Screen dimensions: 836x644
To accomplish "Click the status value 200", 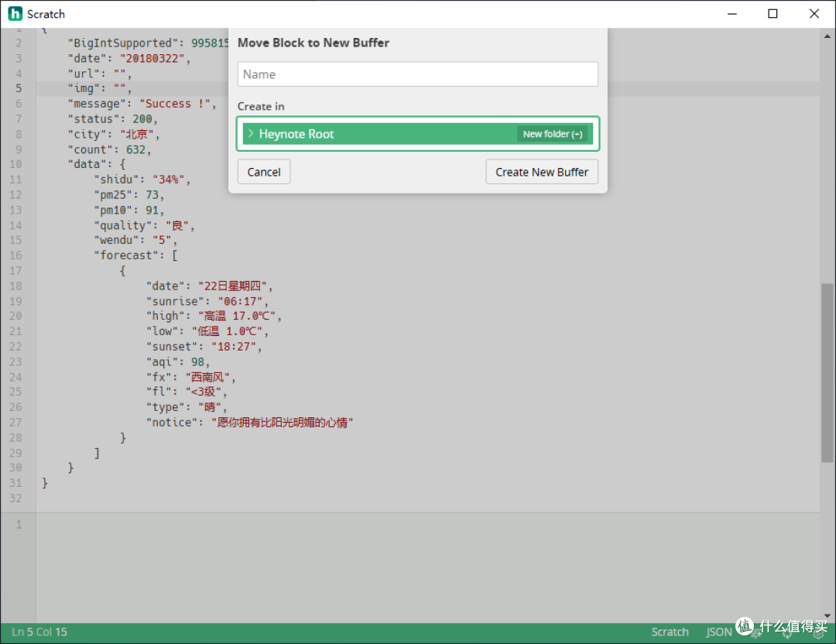I will point(142,119).
